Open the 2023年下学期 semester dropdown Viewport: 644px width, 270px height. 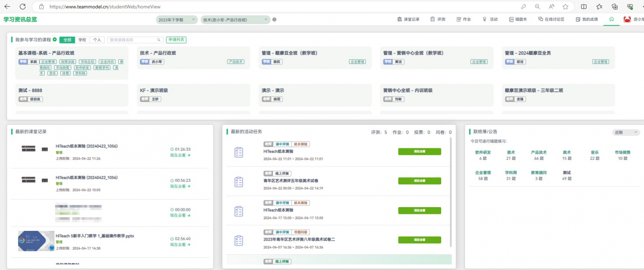pos(176,20)
